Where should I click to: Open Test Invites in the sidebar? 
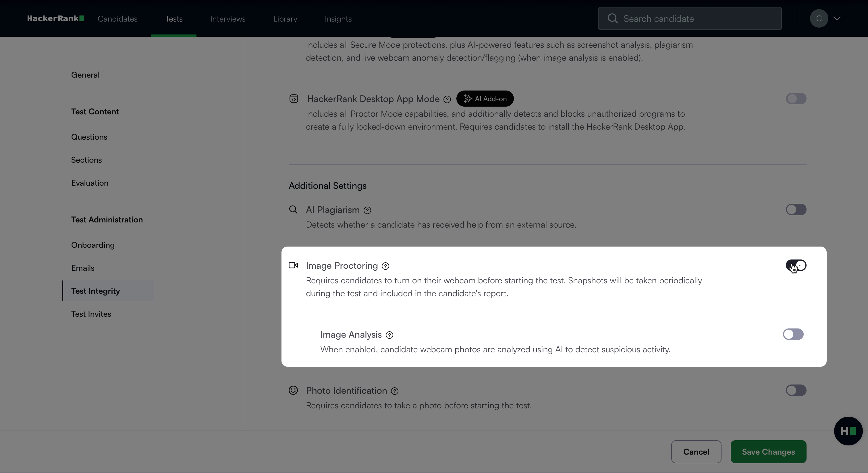[91, 314]
